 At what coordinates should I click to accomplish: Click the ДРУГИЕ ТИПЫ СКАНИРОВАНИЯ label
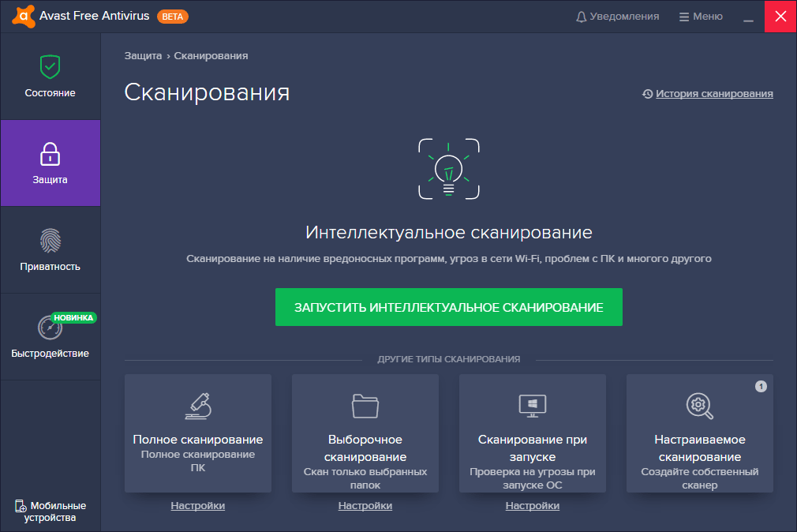449,359
